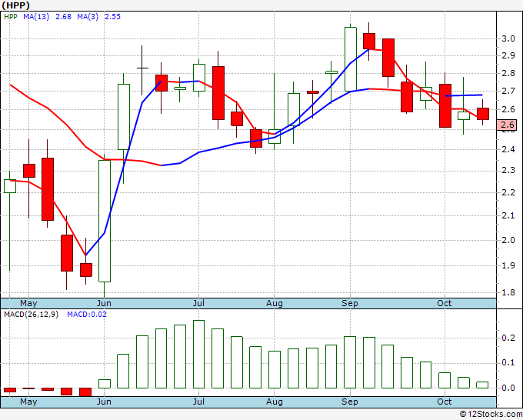Select the MA(3) legend label
Image resolution: width=523 pixels, height=420 pixels.
point(88,17)
